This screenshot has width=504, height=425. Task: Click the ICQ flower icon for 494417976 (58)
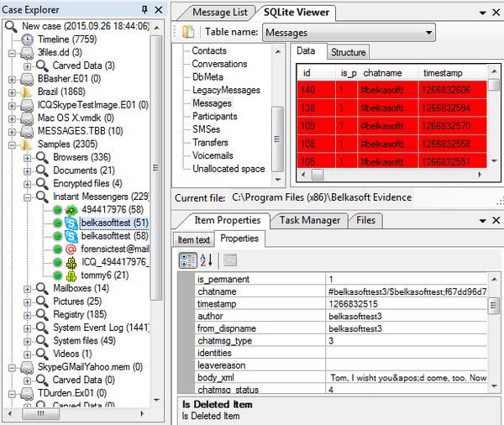point(71,210)
